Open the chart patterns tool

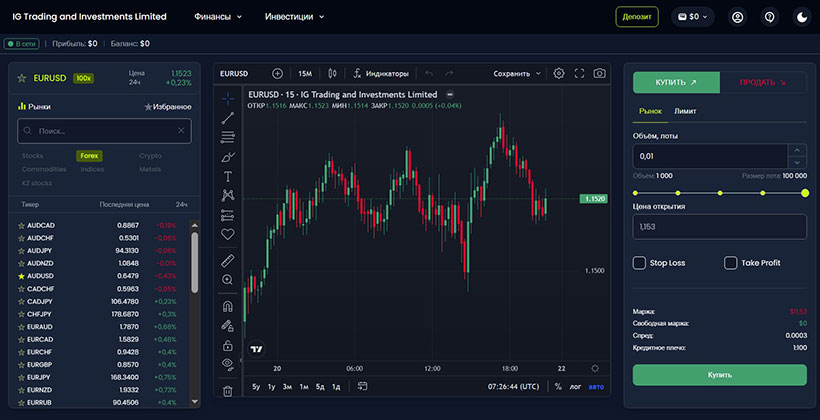[x=228, y=196]
